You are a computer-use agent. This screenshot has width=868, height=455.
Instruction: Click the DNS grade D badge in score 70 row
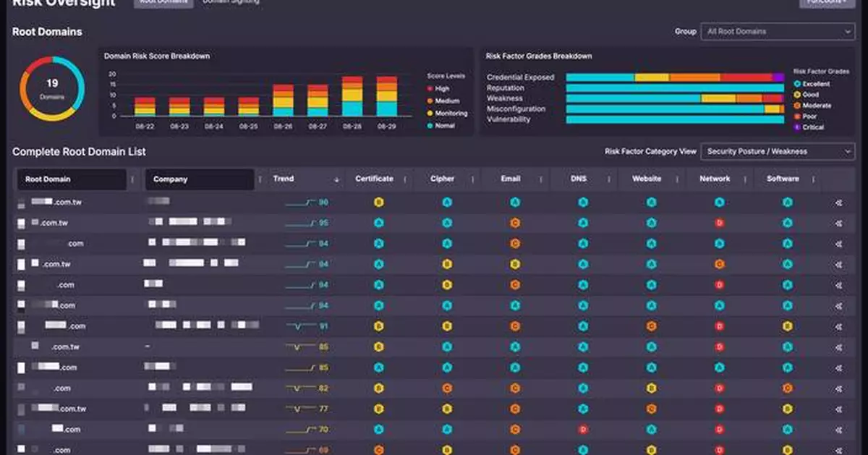pyautogui.click(x=583, y=430)
